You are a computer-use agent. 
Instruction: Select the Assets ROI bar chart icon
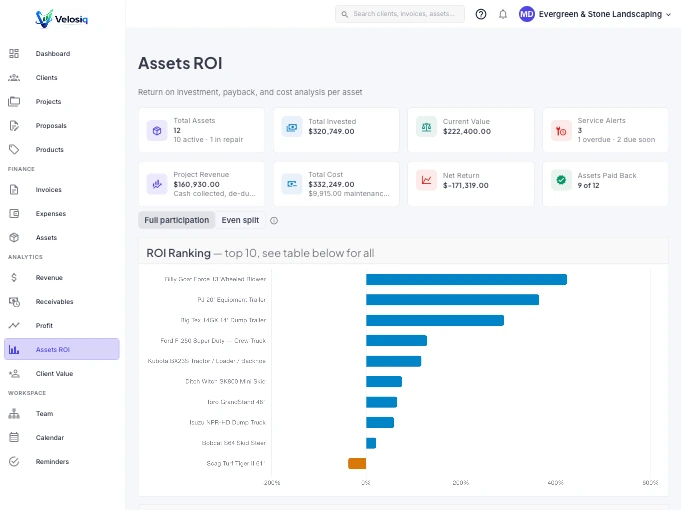point(14,349)
